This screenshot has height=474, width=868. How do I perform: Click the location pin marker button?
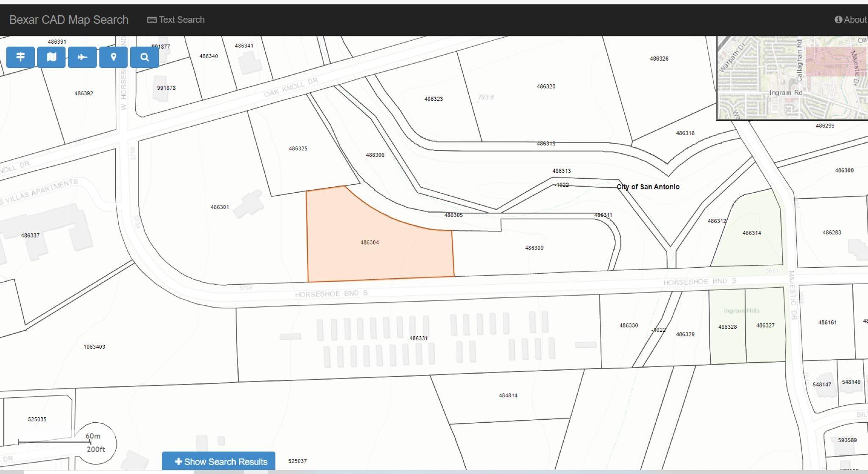[x=113, y=57]
